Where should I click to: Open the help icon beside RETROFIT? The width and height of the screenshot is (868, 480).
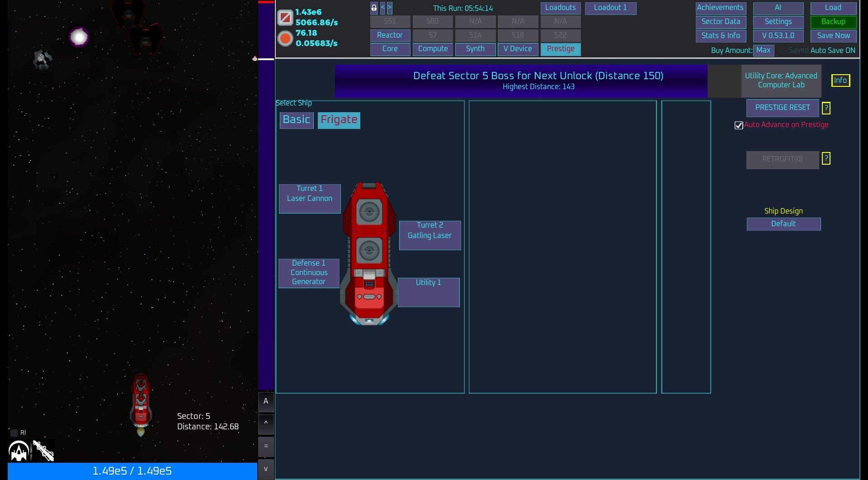click(826, 158)
